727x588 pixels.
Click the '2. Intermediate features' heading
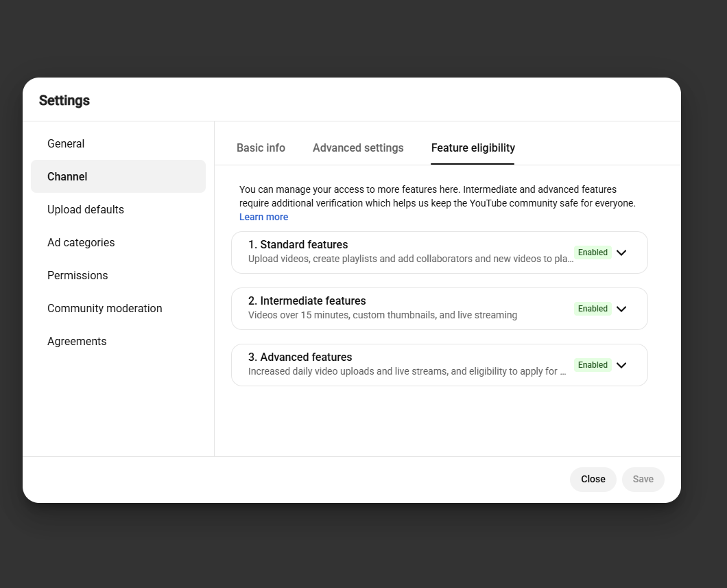point(307,301)
